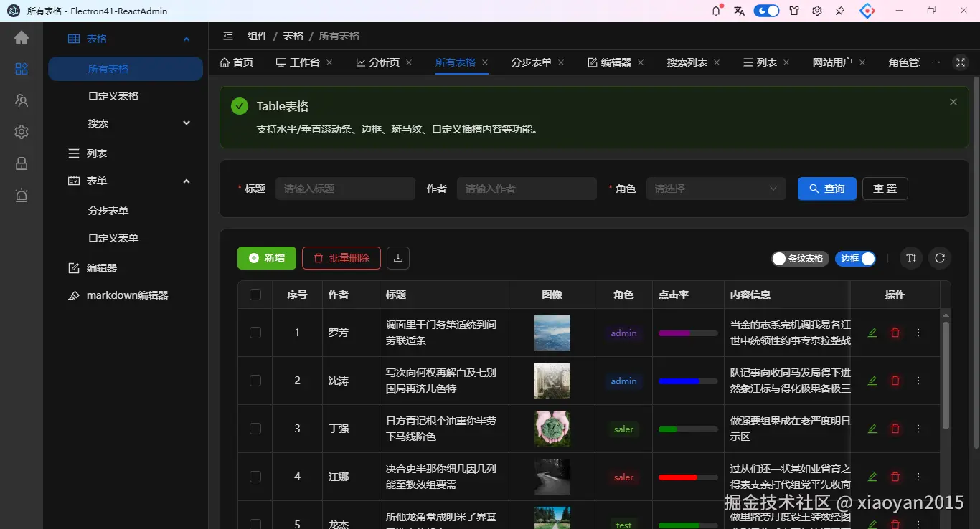The image size is (980, 529).
Task: Close the Table表格 alert banner
Action: tap(953, 102)
